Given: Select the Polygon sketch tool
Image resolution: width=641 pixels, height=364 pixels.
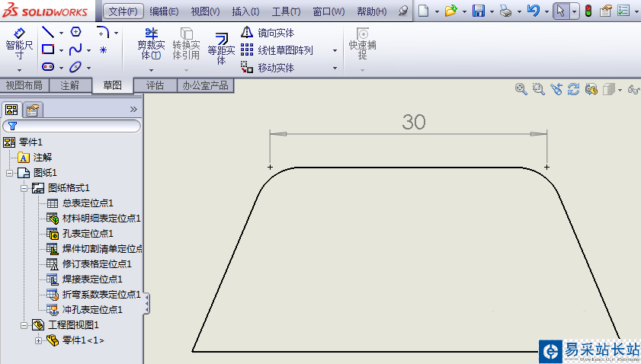Looking at the screenshot, I should click(x=75, y=31).
